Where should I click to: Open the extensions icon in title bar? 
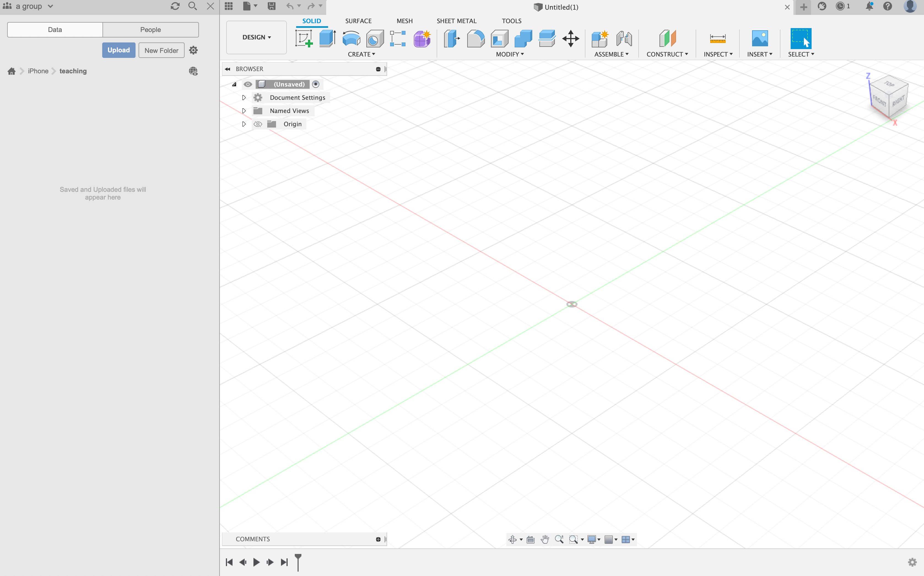pyautogui.click(x=822, y=6)
